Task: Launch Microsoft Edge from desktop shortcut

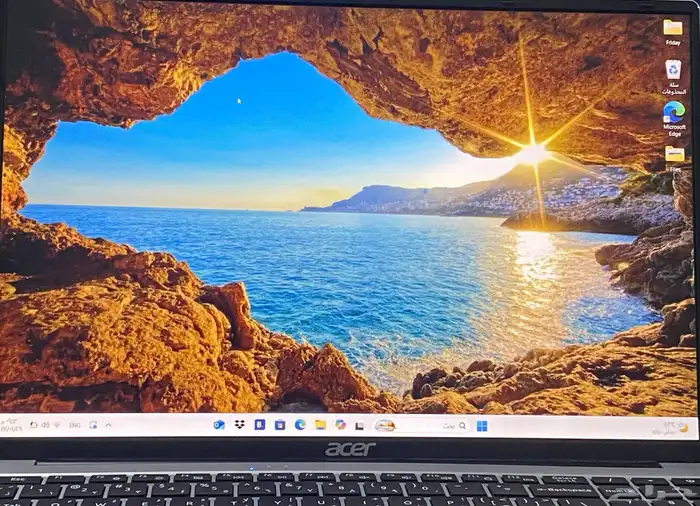Action: 674,114
